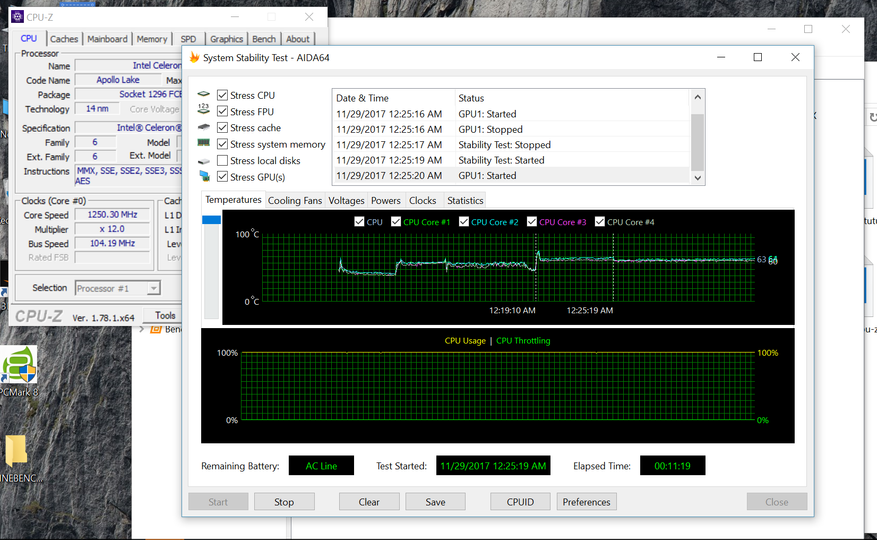Select the log row 'Stability Test: Started'

pos(512,160)
